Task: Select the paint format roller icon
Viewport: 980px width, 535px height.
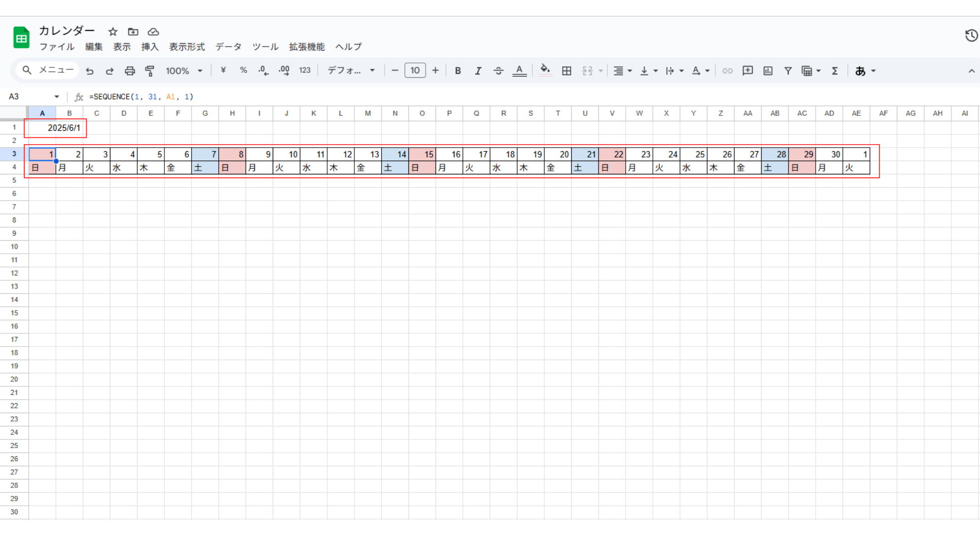Action: 149,71
